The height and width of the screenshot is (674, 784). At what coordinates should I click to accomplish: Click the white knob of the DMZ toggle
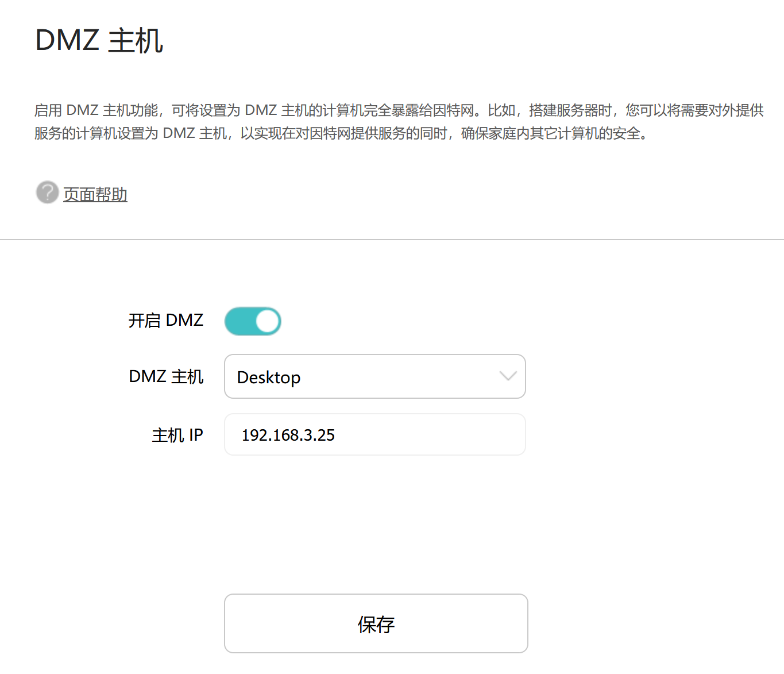(x=267, y=321)
